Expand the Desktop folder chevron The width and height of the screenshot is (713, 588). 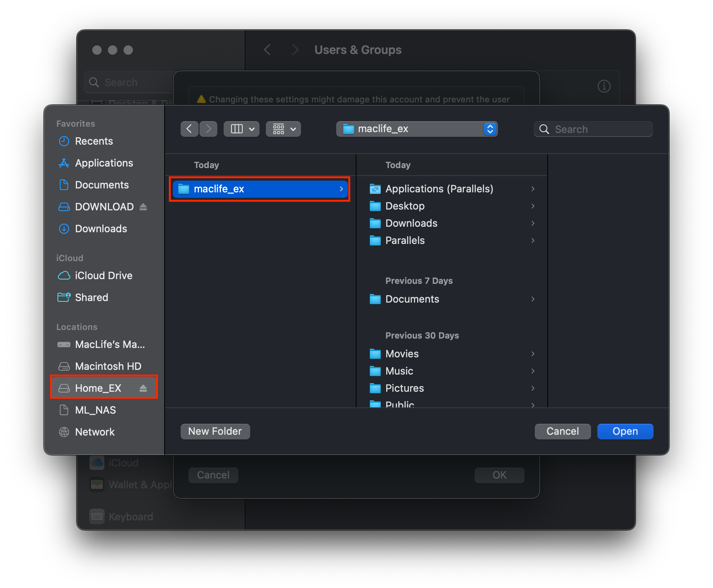[x=533, y=206]
